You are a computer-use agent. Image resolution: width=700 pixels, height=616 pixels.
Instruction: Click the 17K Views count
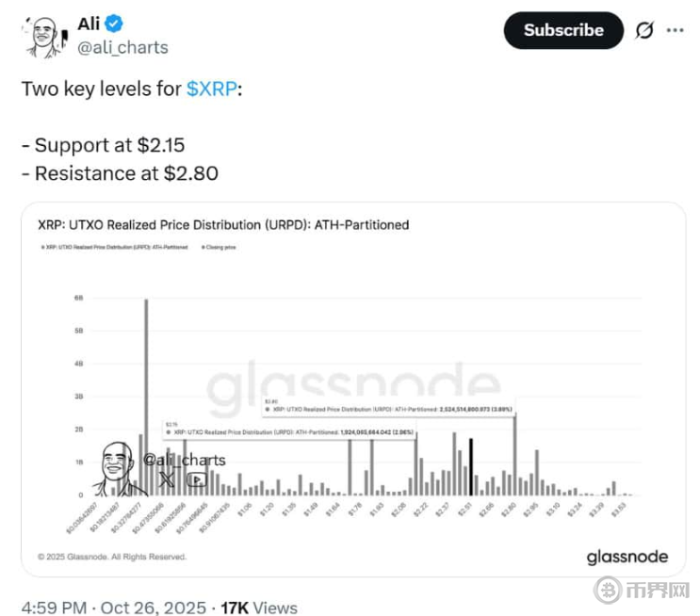(x=260, y=608)
